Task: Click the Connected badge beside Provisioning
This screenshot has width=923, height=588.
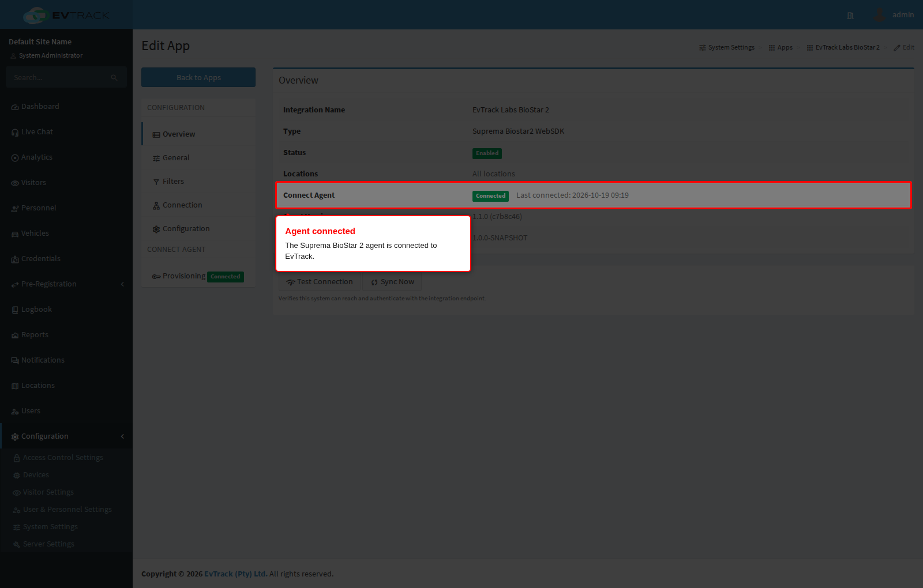Action: tap(226, 277)
